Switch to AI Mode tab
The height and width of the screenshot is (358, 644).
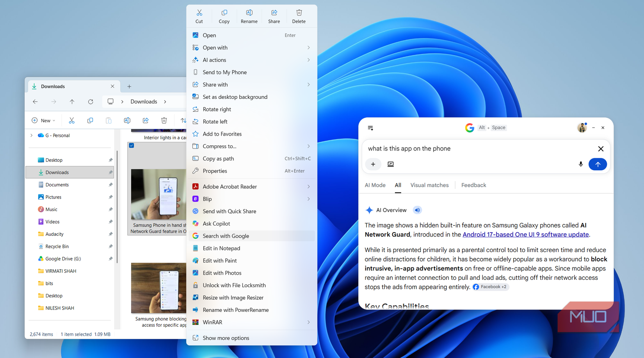375,185
